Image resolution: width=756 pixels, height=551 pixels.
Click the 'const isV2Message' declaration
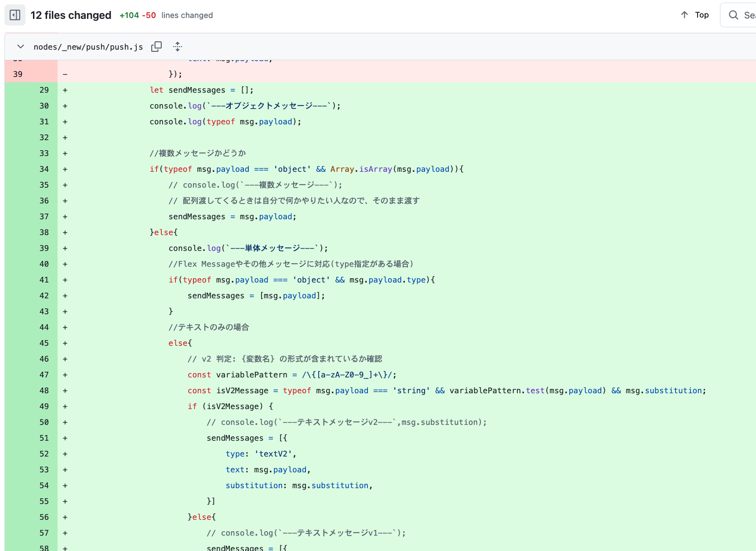tap(447, 391)
